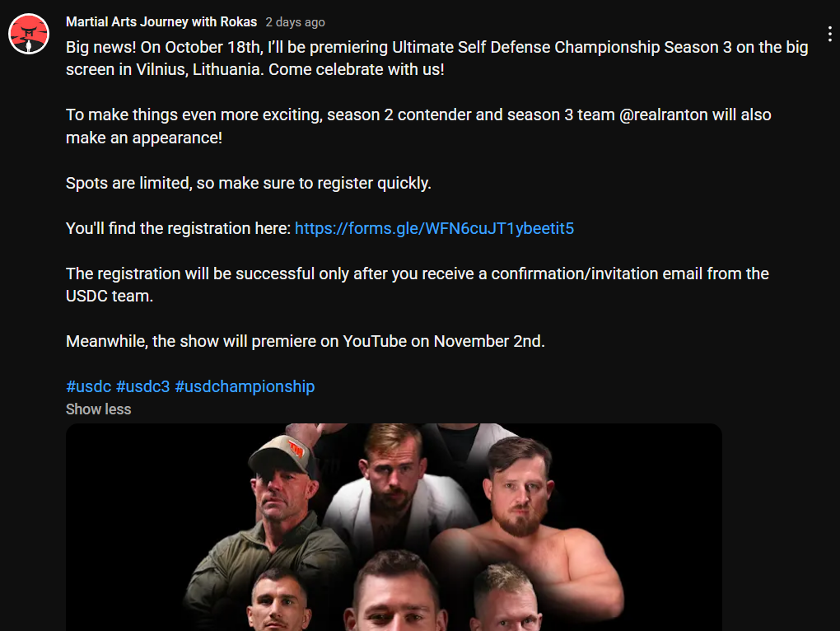Open the channel avatar icon
Screen dimensions: 840x631
tap(29, 34)
